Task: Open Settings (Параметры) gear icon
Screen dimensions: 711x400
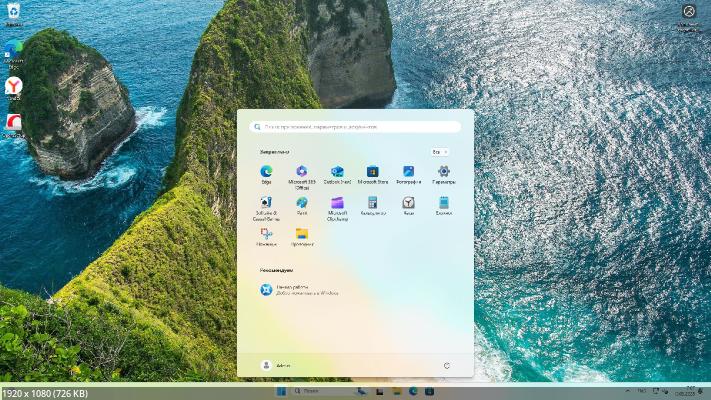Action: click(443, 174)
